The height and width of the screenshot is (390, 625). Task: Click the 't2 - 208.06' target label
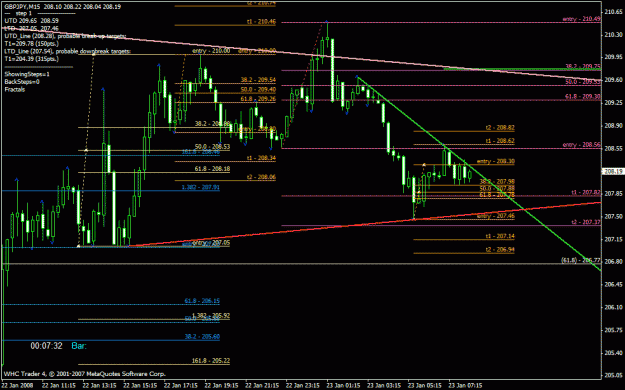point(261,177)
